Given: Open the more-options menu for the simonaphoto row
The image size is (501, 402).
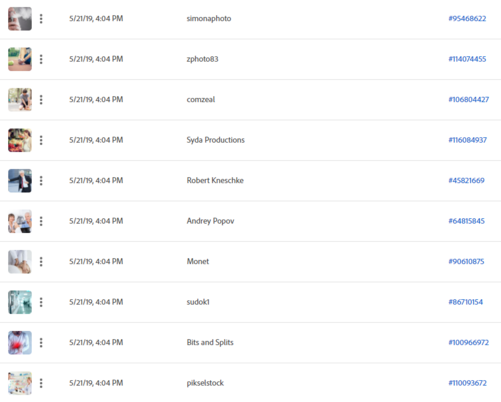Looking at the screenshot, I should [x=41, y=19].
